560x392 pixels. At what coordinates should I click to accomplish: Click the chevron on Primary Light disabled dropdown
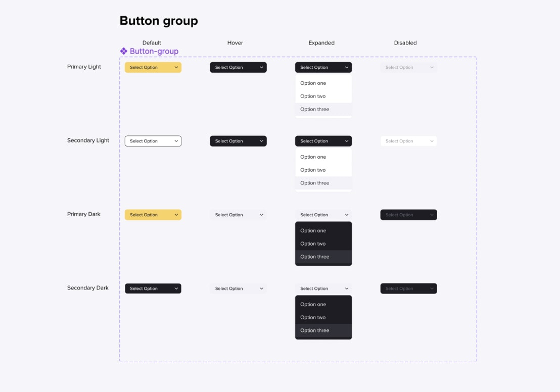coord(432,67)
